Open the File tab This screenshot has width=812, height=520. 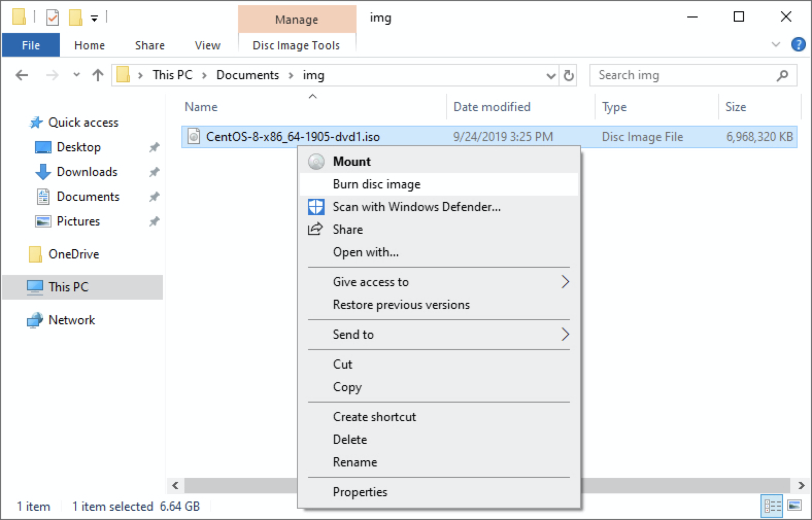(x=31, y=45)
